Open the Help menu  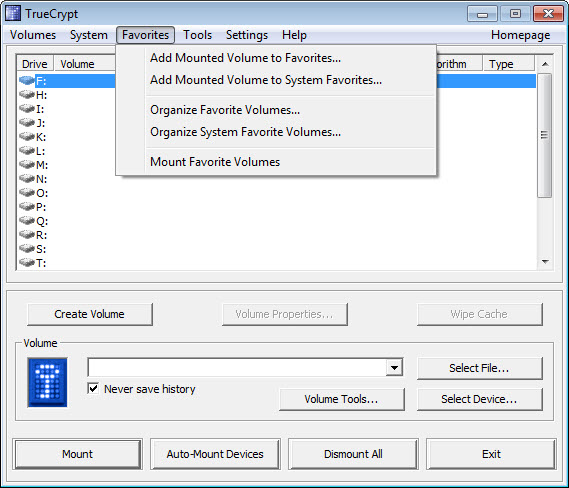click(294, 35)
